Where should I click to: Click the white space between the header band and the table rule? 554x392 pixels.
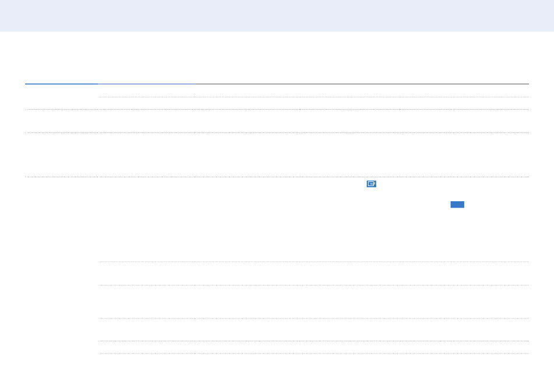(x=277, y=57)
